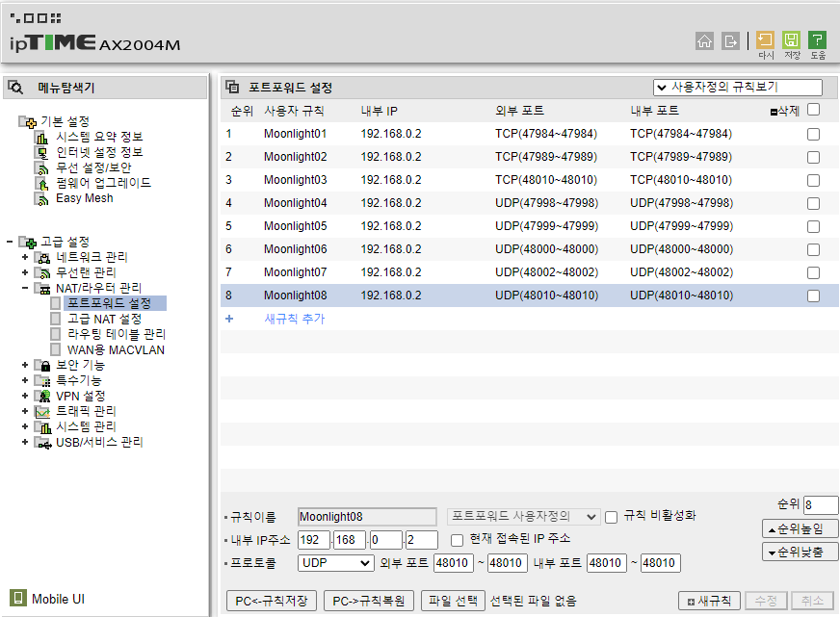The image size is (840, 617).
Task: Open the UDP protocol dropdown
Action: (x=336, y=563)
